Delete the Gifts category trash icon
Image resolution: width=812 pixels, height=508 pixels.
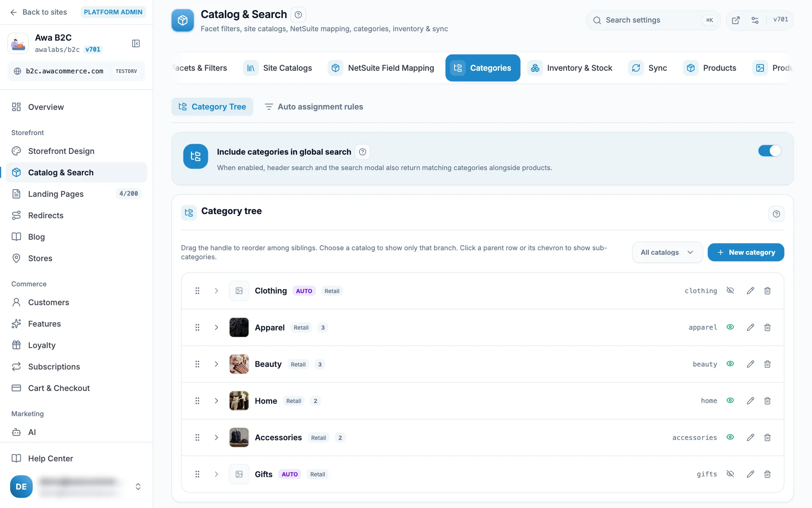coord(767,474)
